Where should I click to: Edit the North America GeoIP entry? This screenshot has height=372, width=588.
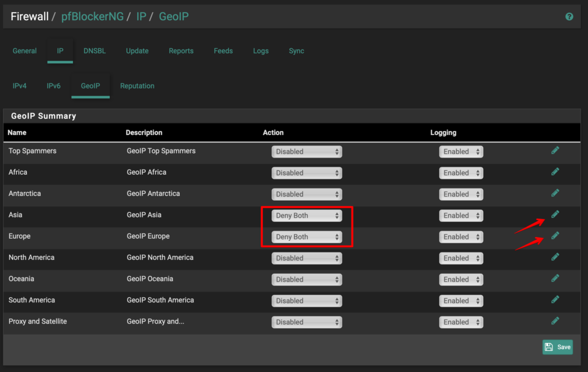555,257
